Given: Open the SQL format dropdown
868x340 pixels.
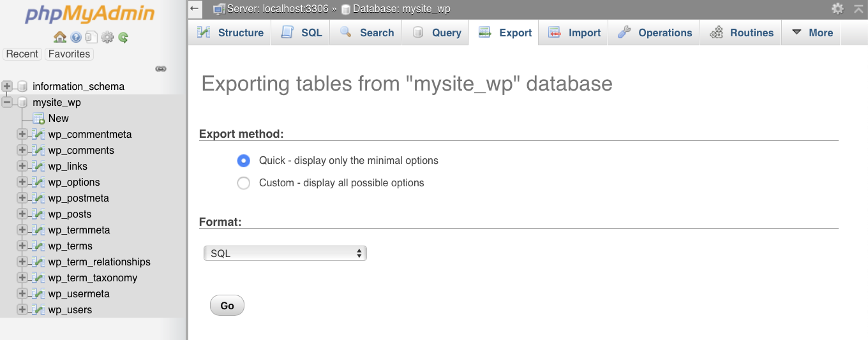Looking at the screenshot, I should click(x=285, y=253).
